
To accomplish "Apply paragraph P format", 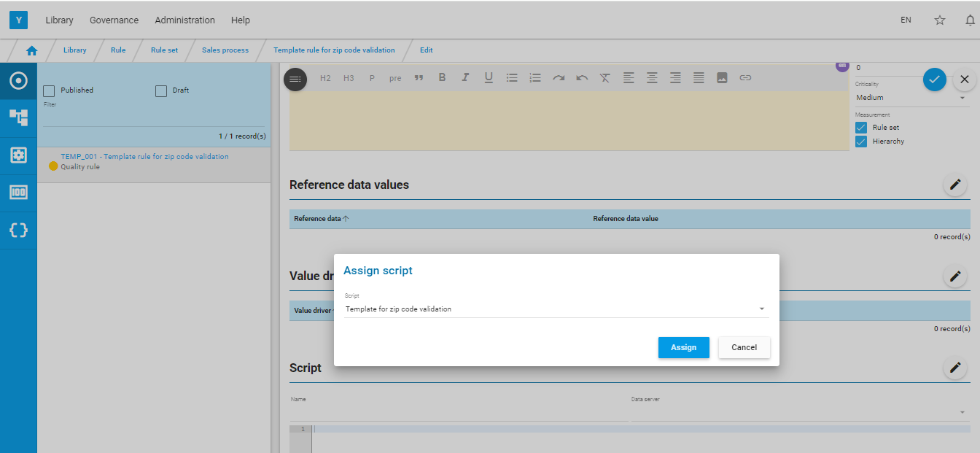I will (372, 78).
